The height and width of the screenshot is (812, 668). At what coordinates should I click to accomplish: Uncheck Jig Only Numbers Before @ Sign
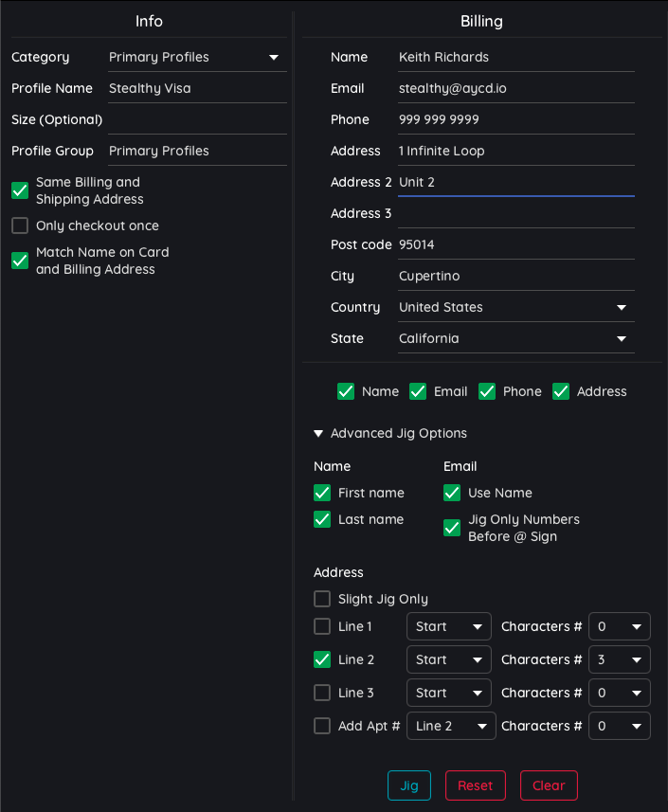coord(452,528)
